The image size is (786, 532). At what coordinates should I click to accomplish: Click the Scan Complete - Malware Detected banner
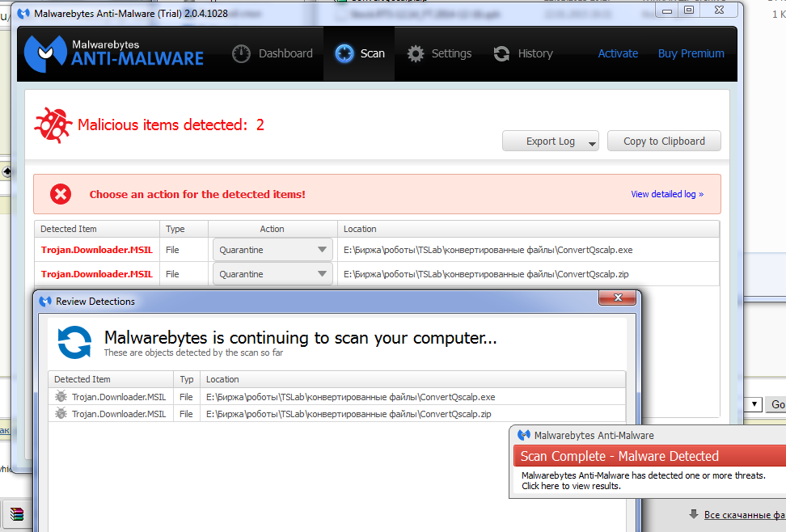[649, 456]
